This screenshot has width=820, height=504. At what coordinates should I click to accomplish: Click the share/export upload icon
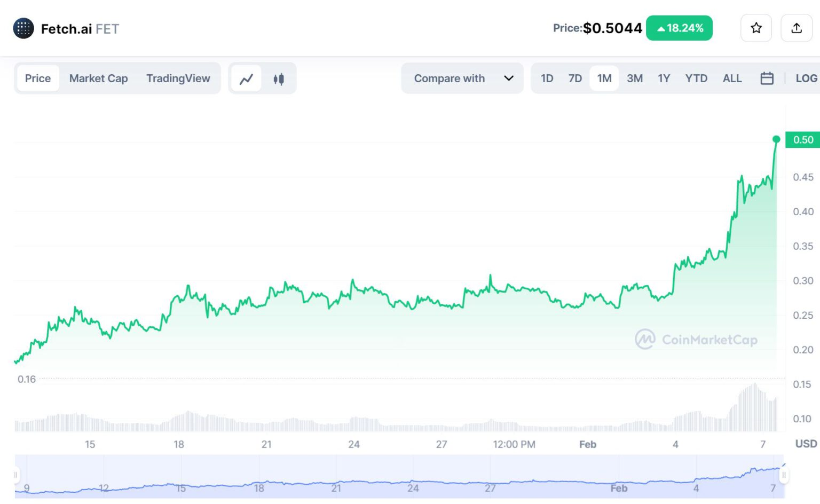[x=796, y=28]
